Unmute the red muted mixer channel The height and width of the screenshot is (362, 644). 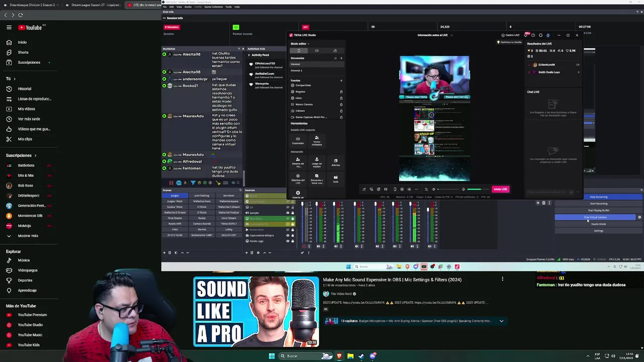(x=304, y=246)
